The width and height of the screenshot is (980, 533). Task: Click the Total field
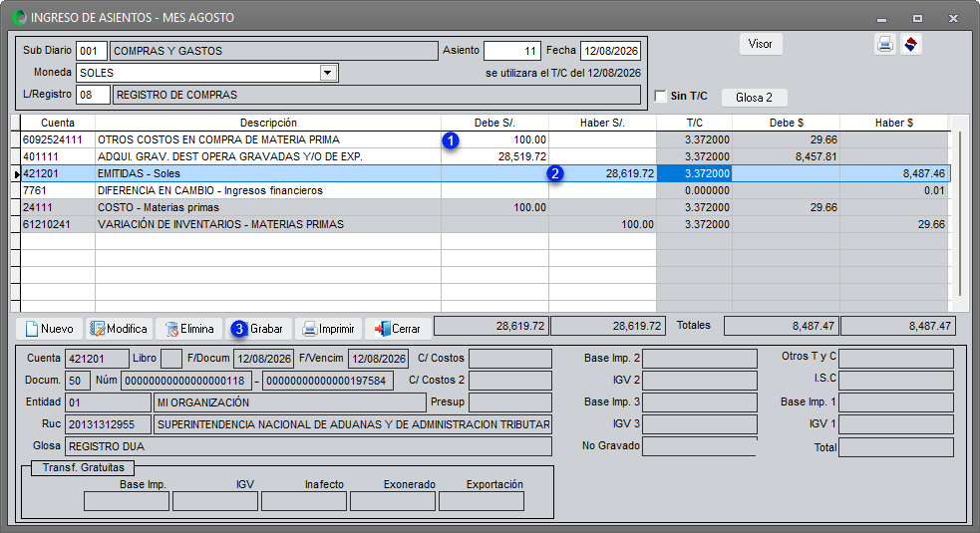click(x=896, y=447)
